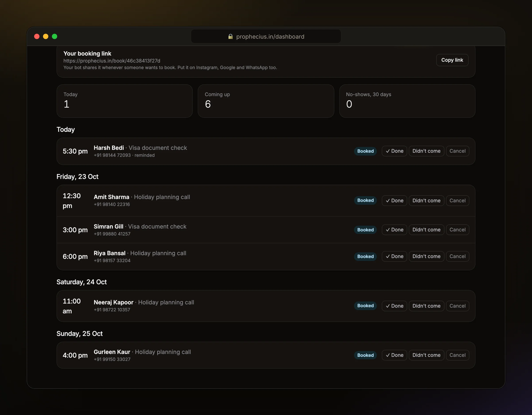532x415 pixels.
Task: Click Harsh Bedi's name
Action: click(109, 148)
